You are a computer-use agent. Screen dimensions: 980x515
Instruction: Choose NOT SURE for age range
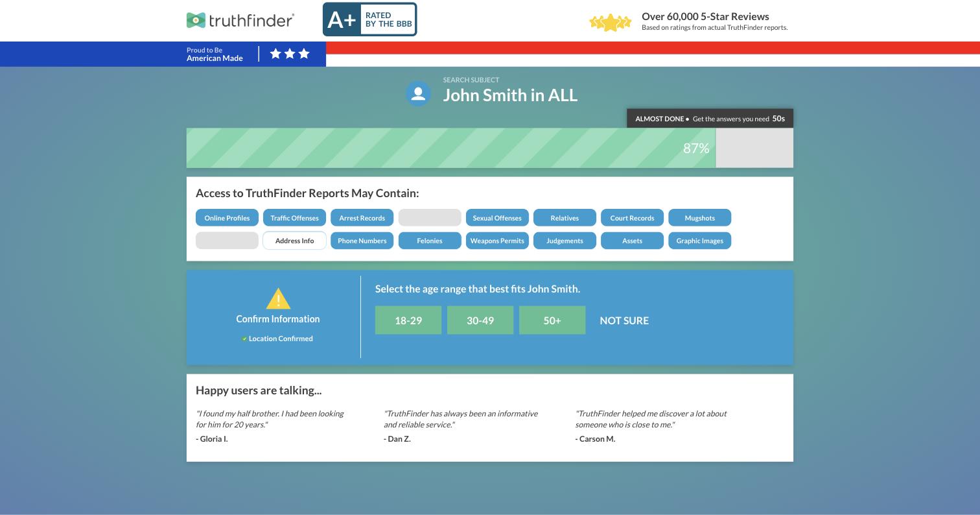624,320
